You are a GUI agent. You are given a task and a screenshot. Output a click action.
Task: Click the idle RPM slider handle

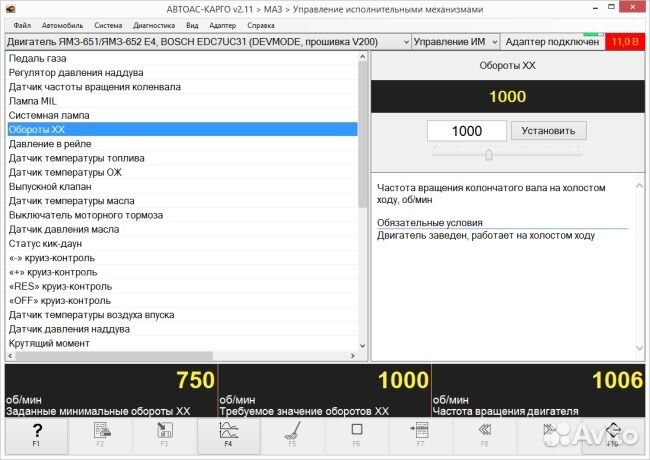coord(488,155)
